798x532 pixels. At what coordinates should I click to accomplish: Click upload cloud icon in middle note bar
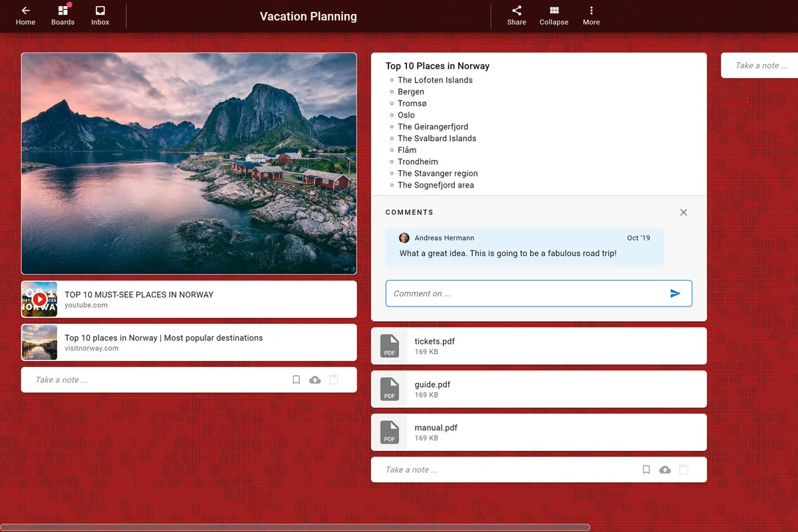(x=665, y=469)
